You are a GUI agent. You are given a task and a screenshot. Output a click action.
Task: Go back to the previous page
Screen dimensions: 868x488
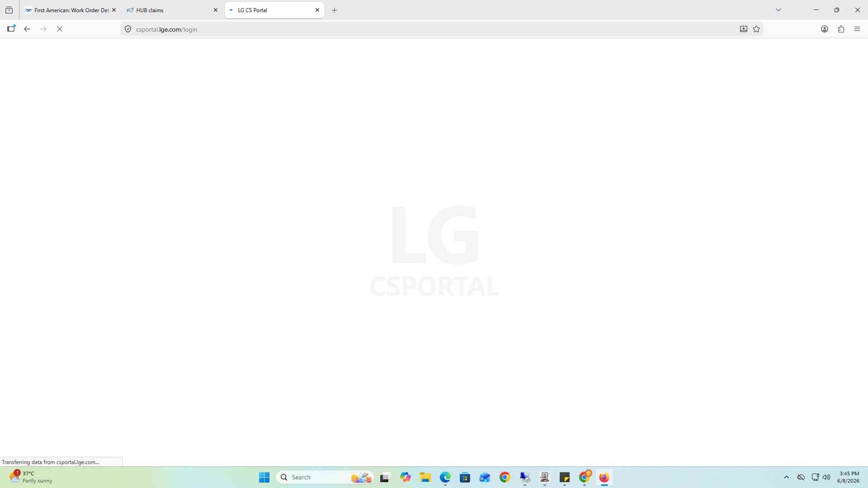27,29
